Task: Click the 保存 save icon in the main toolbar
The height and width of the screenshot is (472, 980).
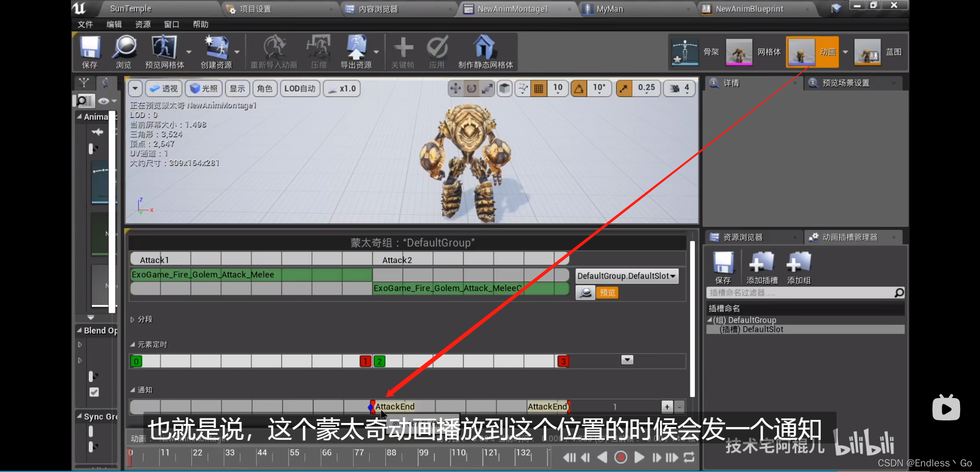Action: tap(90, 52)
